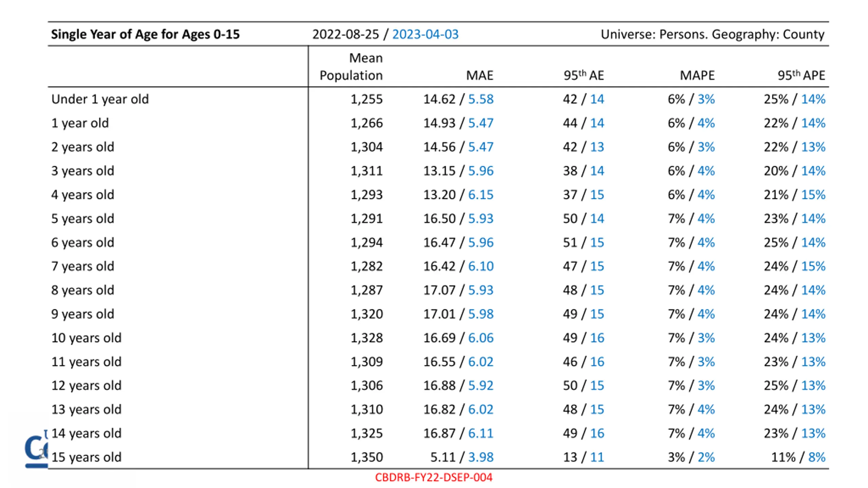Click the 1,350 mean population value
Screen dimensions: 868x488
[367, 457]
